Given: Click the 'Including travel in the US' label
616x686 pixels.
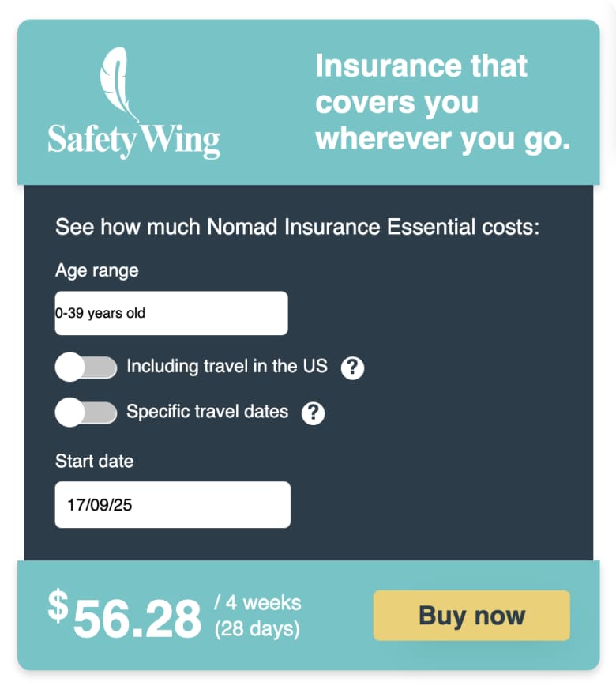Looking at the screenshot, I should coord(227,366).
